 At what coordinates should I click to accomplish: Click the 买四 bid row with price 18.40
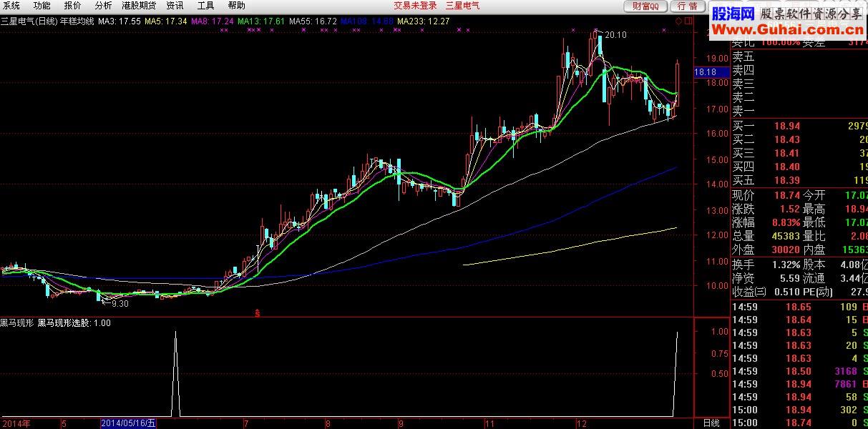[799, 167]
